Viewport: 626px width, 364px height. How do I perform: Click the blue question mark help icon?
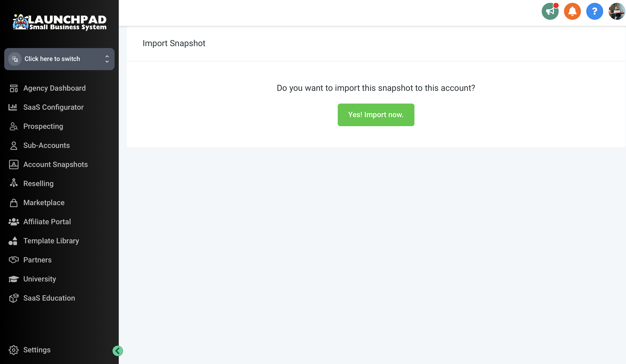(x=594, y=11)
